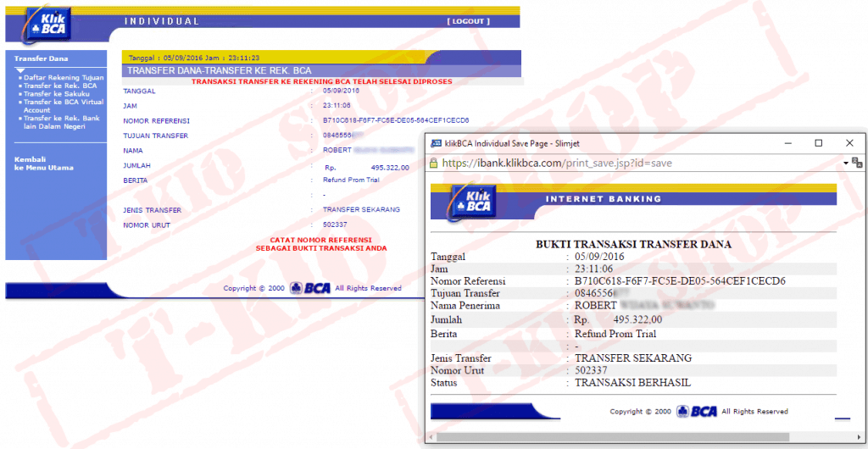Log out using the LOGOUT link

click(467, 21)
